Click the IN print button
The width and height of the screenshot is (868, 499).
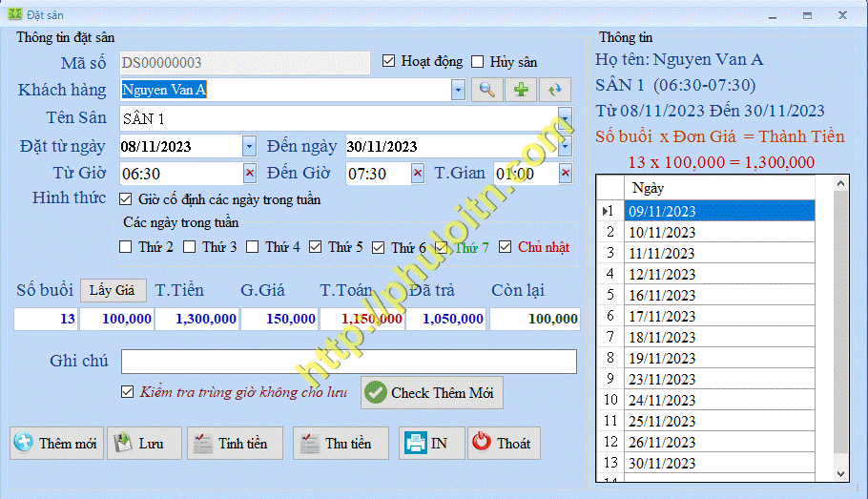click(428, 444)
